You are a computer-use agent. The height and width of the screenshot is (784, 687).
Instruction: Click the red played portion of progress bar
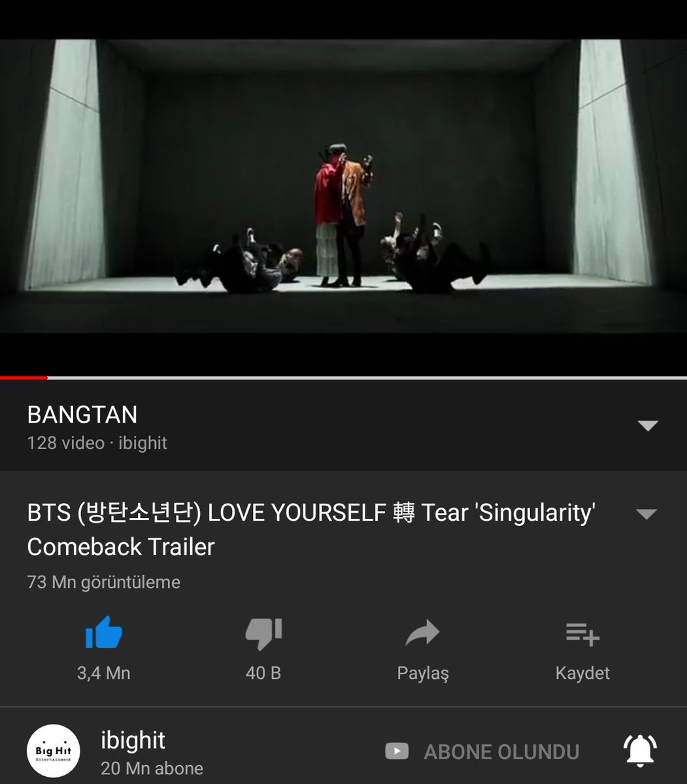pyautogui.click(x=24, y=378)
